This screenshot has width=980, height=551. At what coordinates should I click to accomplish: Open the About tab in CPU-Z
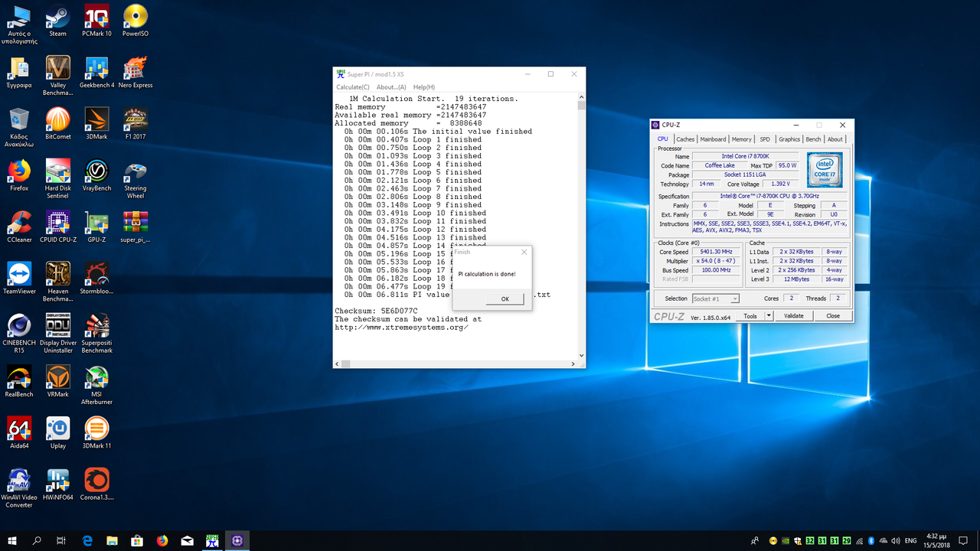[x=835, y=139]
